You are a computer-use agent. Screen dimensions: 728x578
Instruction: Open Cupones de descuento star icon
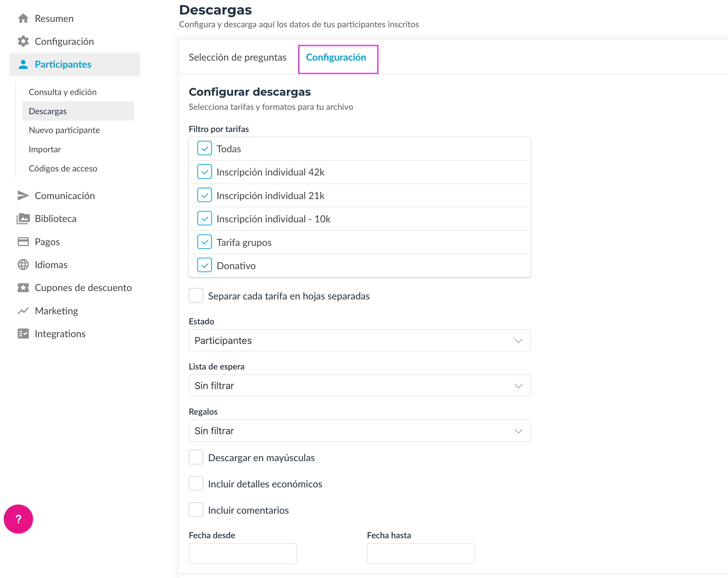pos(23,287)
